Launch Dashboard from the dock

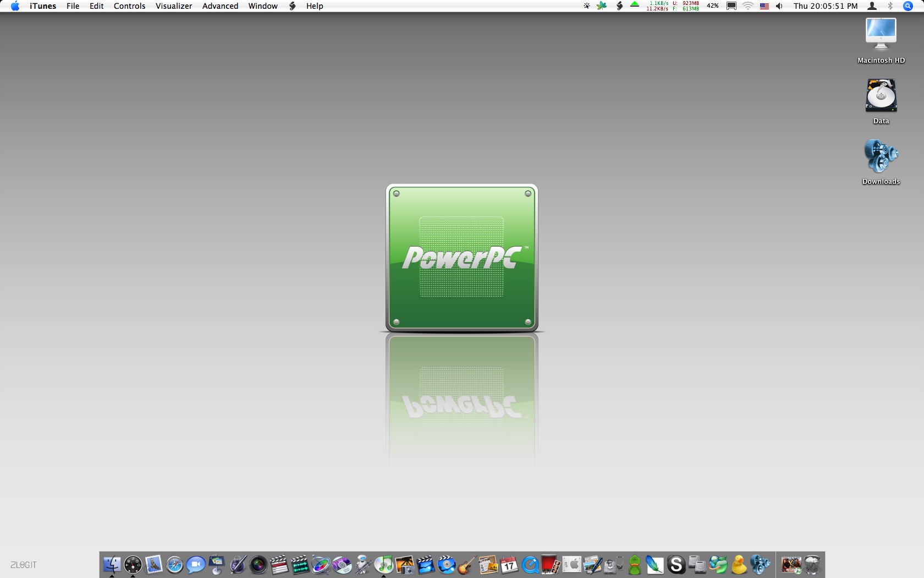[x=133, y=565]
